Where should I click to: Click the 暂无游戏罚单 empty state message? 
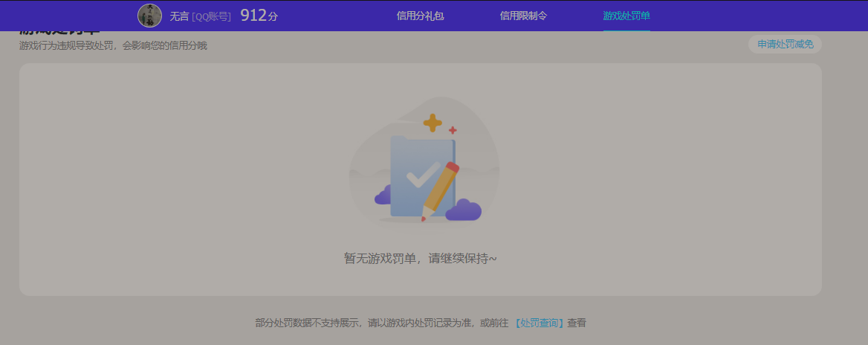[420, 258]
